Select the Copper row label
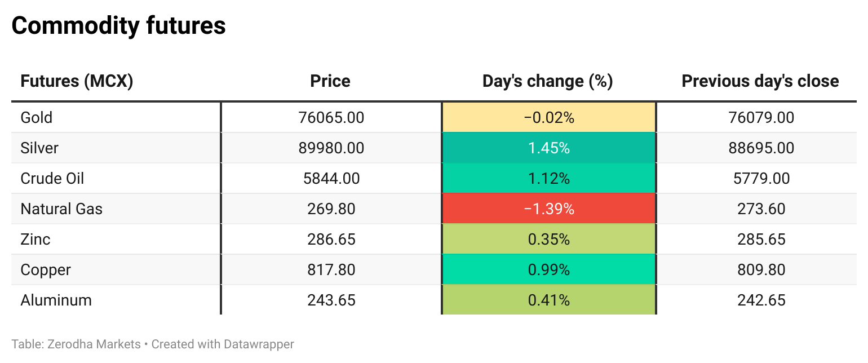Screen dimensions: 868x363 [46, 270]
